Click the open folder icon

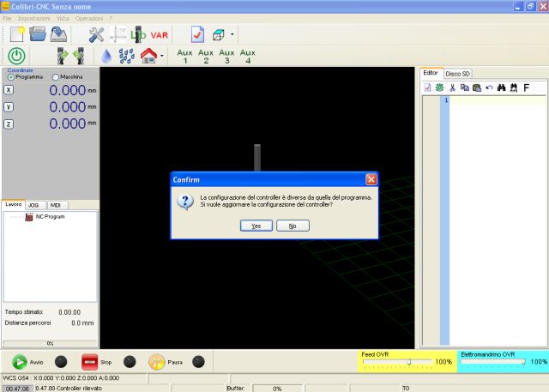38,34
